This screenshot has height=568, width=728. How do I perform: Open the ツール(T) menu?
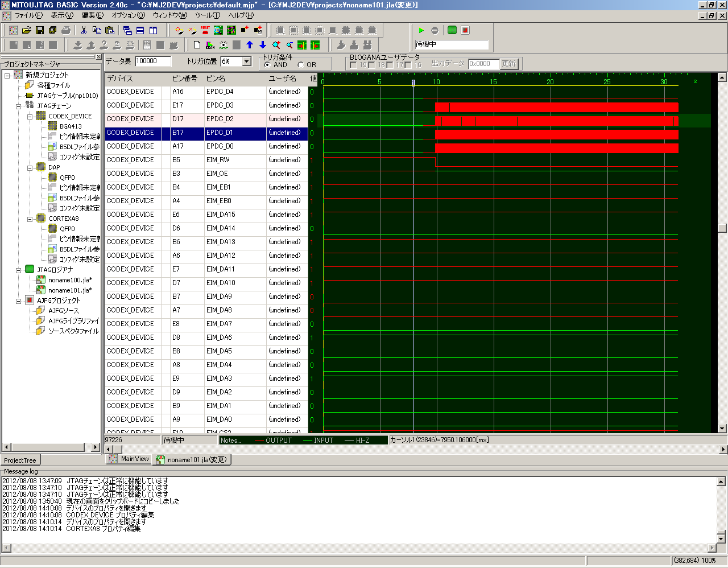[x=207, y=15]
